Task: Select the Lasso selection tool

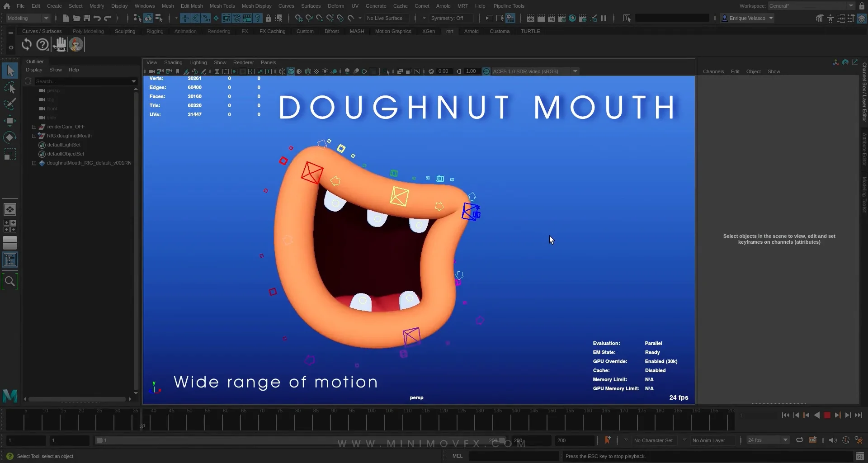Action: tap(10, 87)
